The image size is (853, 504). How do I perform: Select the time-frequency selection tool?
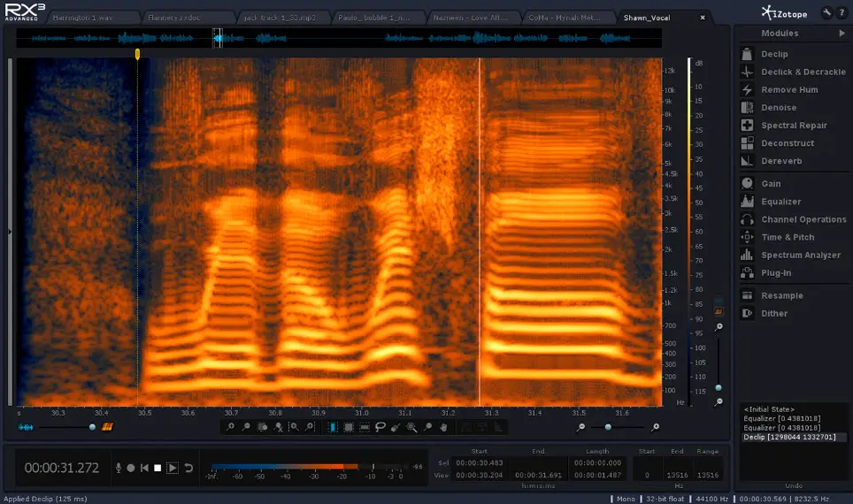349,427
